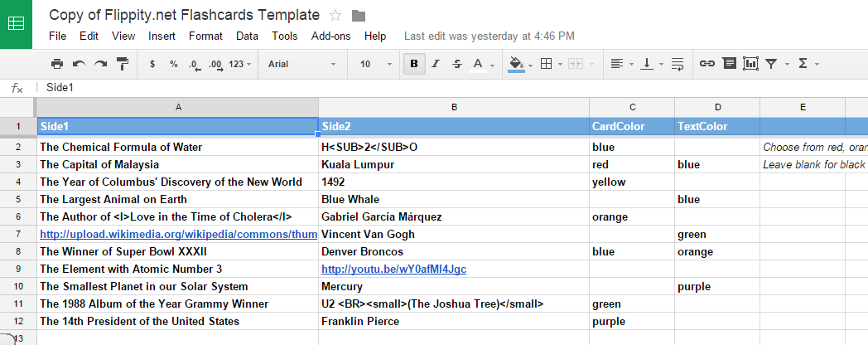Viewport: 868px width, 345px height.
Task: Click the move-to-folder icon beside title
Action: [358, 16]
